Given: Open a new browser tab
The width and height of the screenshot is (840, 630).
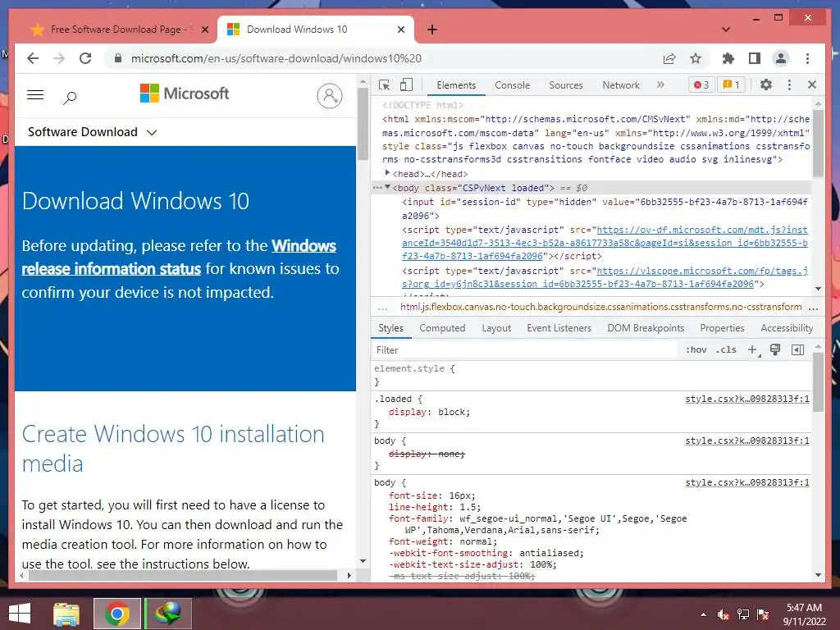Looking at the screenshot, I should (x=432, y=30).
